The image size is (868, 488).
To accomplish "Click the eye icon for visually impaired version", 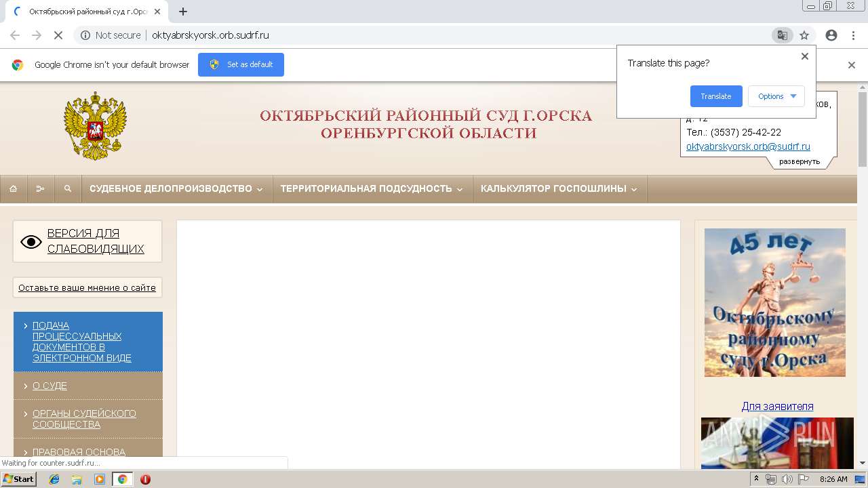I will 31,241.
